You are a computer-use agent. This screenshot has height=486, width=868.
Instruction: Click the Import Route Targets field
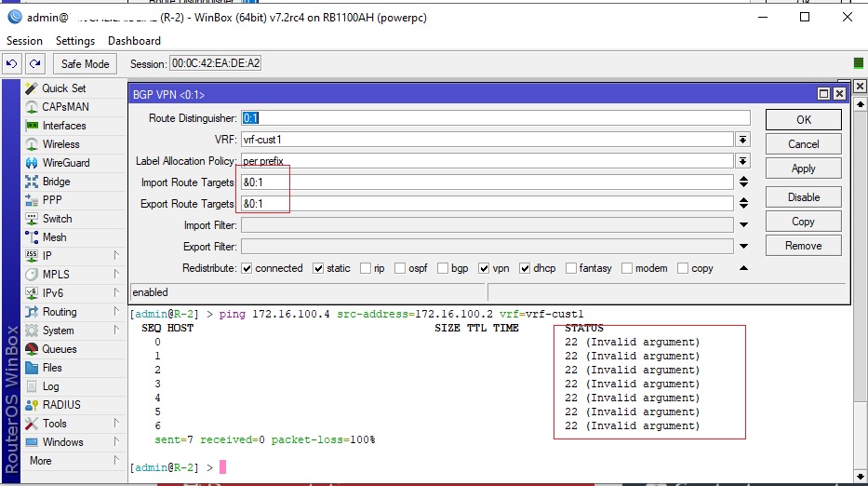tap(487, 182)
